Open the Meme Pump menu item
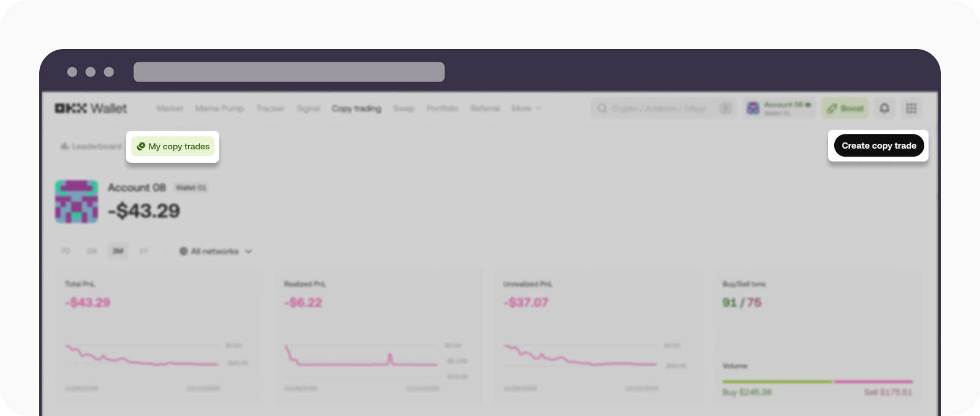Screen dimensions: 980x416 (x=219, y=108)
